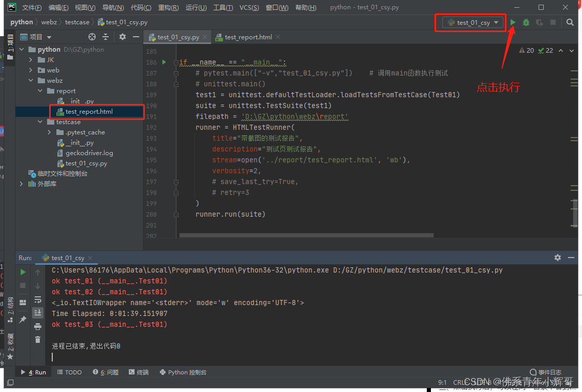Click the print icon in Run panel

point(38,327)
